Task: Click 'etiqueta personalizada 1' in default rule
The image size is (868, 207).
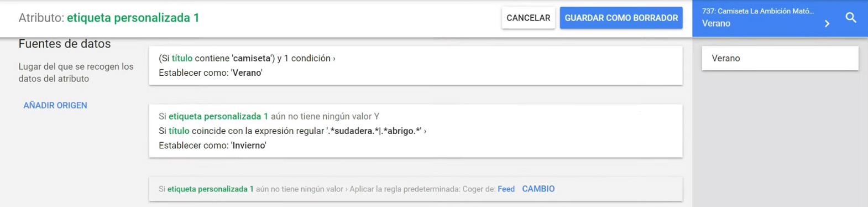Action: coord(210,189)
